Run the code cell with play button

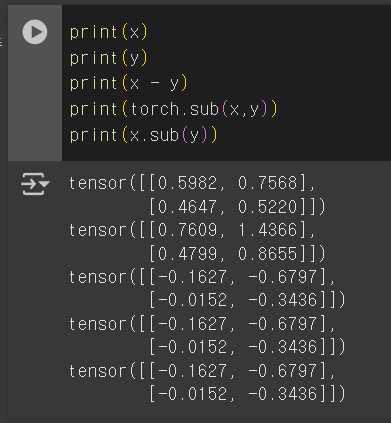pos(35,32)
